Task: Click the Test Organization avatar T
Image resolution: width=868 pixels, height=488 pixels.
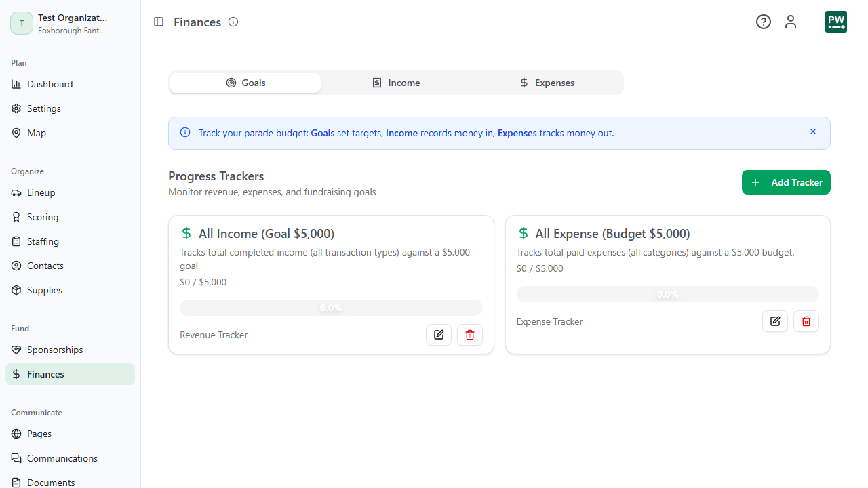Action: [x=22, y=23]
